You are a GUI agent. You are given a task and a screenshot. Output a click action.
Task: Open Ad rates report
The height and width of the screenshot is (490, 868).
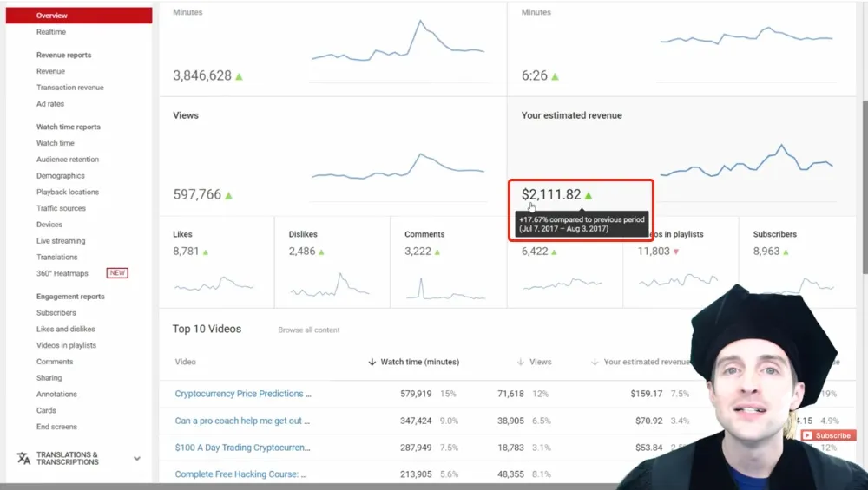pos(49,104)
